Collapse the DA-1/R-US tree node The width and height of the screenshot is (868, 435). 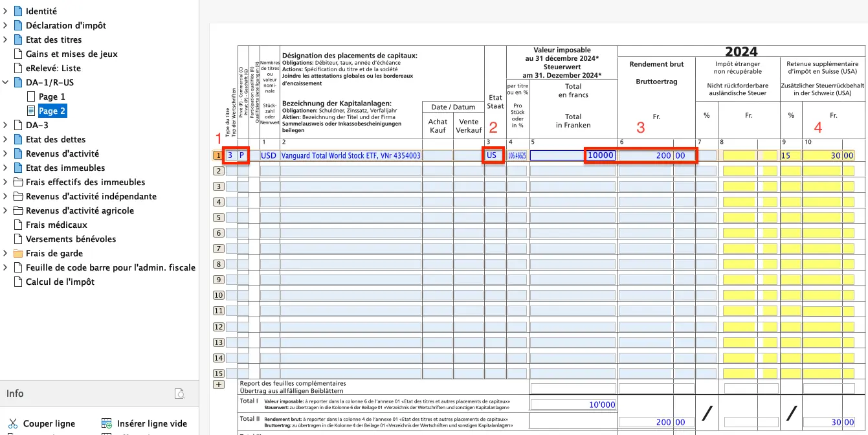(x=5, y=83)
